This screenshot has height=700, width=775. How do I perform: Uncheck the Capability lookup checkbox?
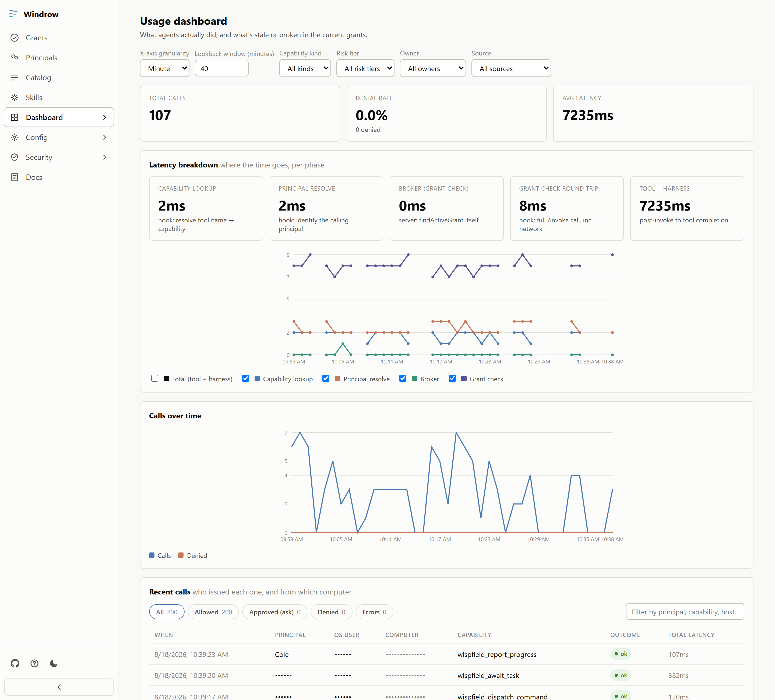click(x=246, y=378)
